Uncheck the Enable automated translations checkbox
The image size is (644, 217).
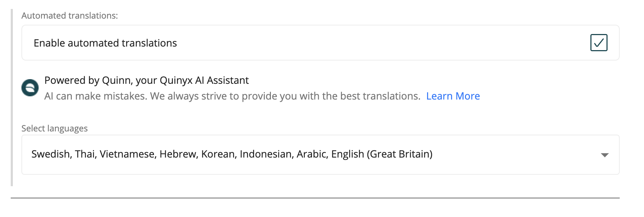coord(599,43)
